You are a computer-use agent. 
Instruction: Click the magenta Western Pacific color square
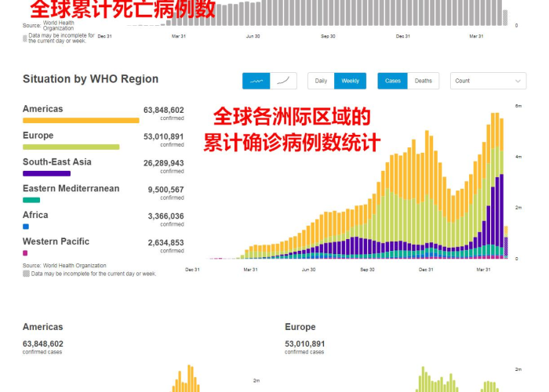tap(25, 253)
